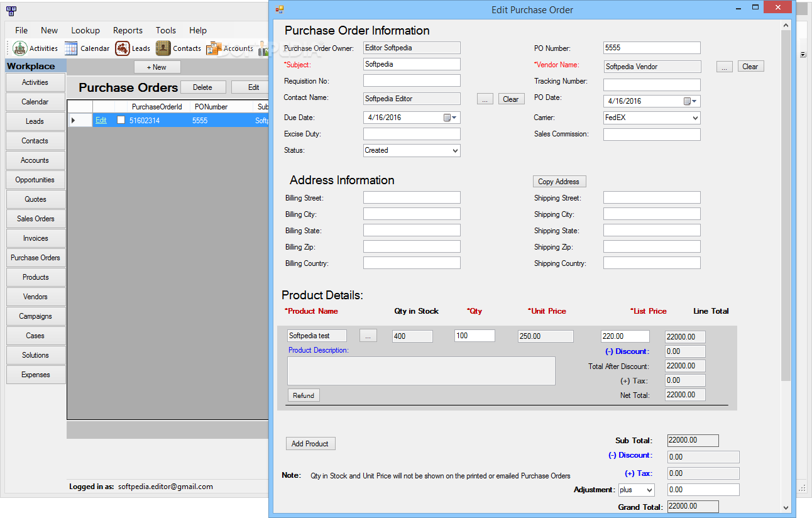Click the Edit link in order row
The image size is (812, 518).
(x=101, y=120)
